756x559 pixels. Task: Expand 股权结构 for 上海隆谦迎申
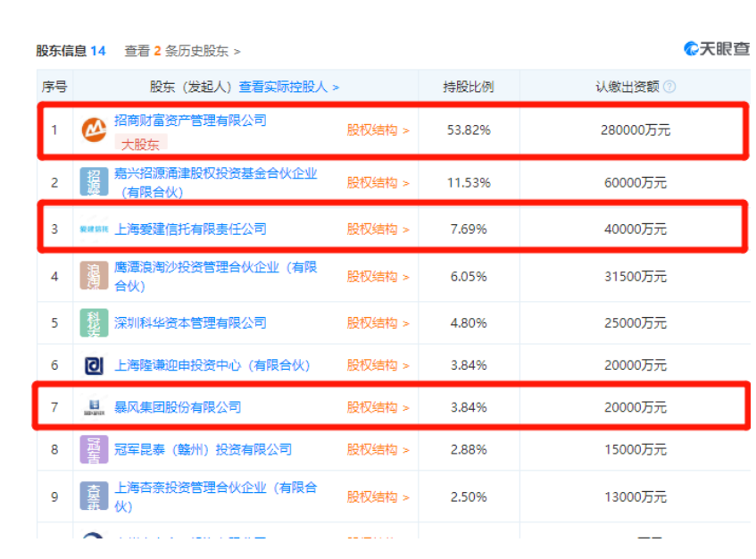click(x=378, y=365)
